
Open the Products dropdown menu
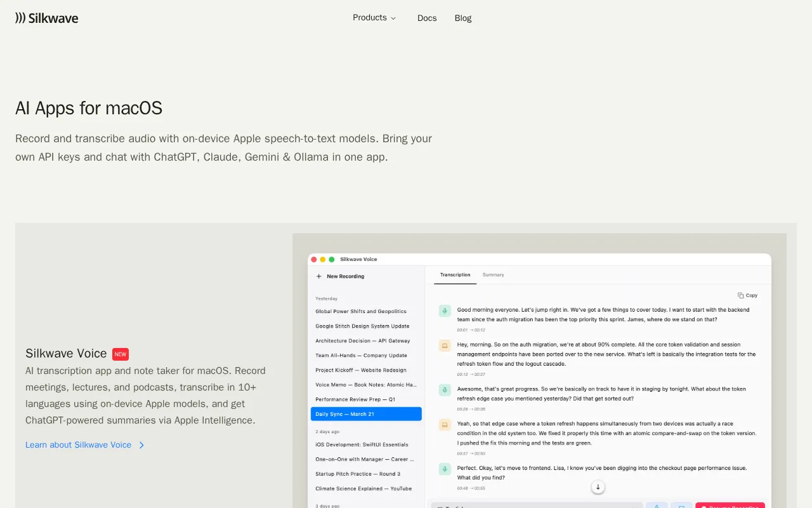(374, 18)
